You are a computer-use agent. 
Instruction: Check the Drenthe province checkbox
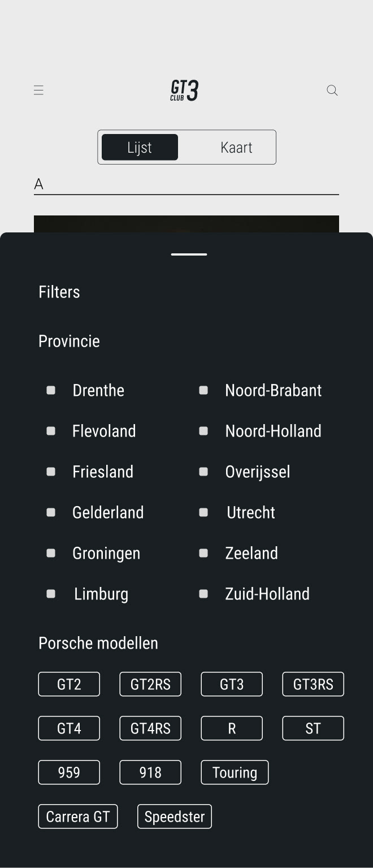tap(51, 390)
